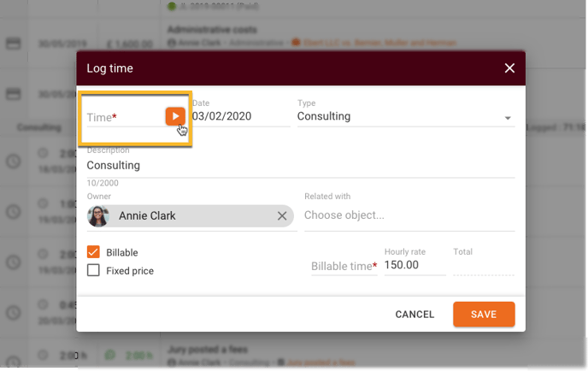Edit the Hourly rate value 150.00
This screenshot has width=588, height=371.
tap(415, 265)
